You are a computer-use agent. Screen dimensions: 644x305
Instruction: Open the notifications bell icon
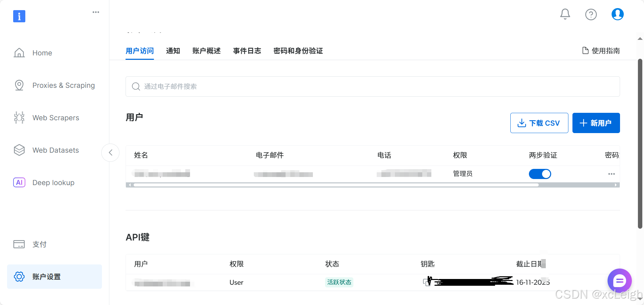(565, 14)
